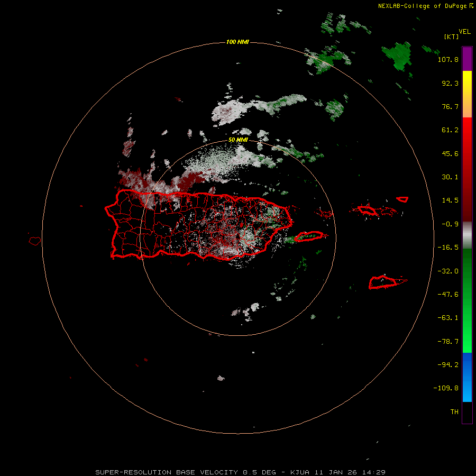Click the -94.2 velocity scale value
Screen dimensions: 476x476
click(x=448, y=364)
